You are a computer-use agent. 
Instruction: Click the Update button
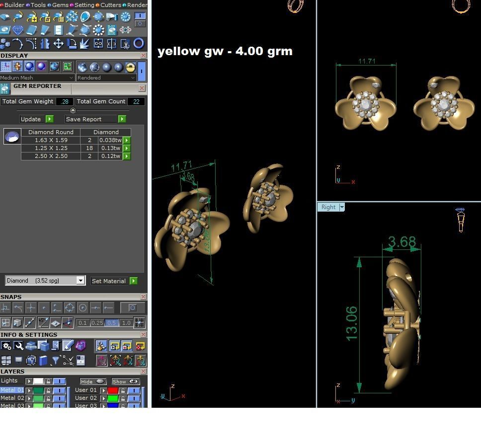(x=36, y=119)
